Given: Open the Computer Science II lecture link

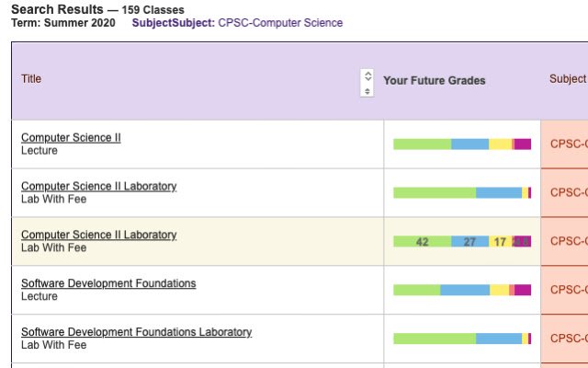Looking at the screenshot, I should coord(71,138).
